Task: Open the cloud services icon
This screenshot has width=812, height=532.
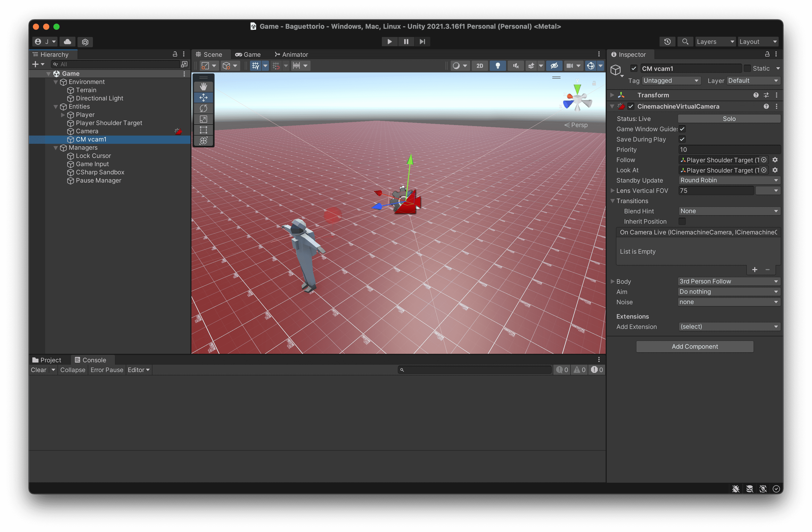Action: point(67,42)
